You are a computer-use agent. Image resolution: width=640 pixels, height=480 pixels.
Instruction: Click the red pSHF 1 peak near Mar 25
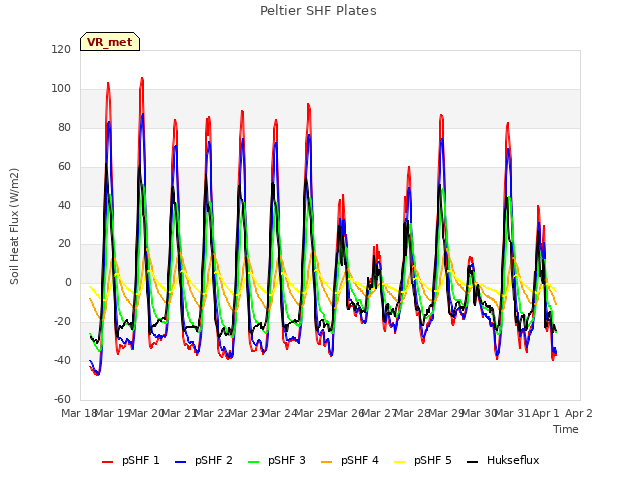click(x=309, y=104)
